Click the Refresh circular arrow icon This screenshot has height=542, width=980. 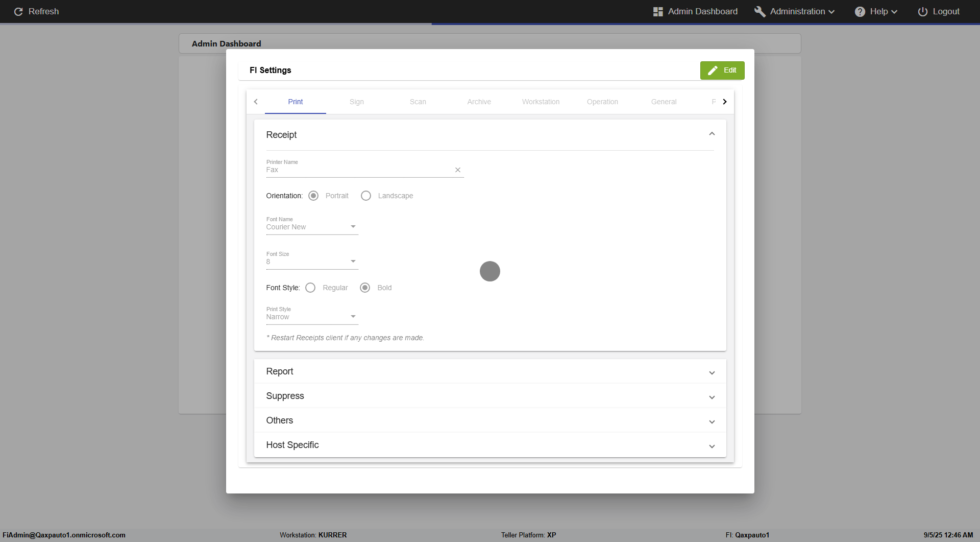point(18,11)
